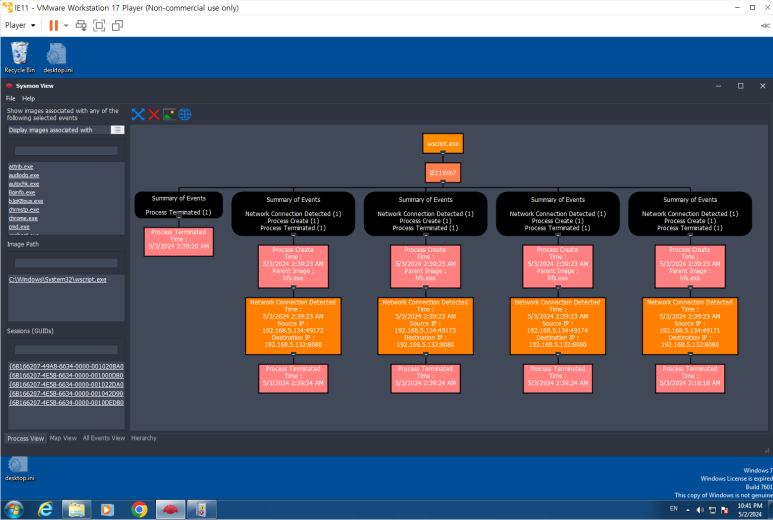
Task: Collapse the IE11Win7 node
Action: (x=443, y=182)
